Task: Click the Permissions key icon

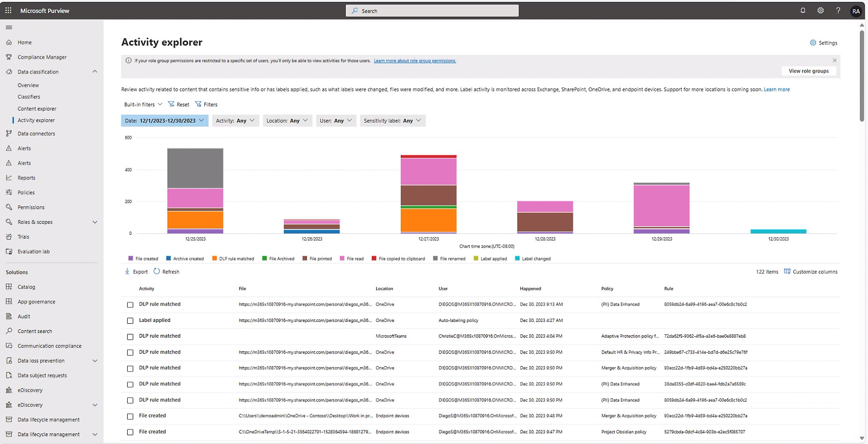Action: 9,207
